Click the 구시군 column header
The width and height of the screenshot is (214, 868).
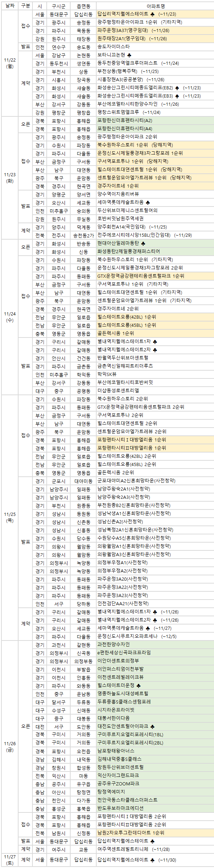click(x=58, y=6)
